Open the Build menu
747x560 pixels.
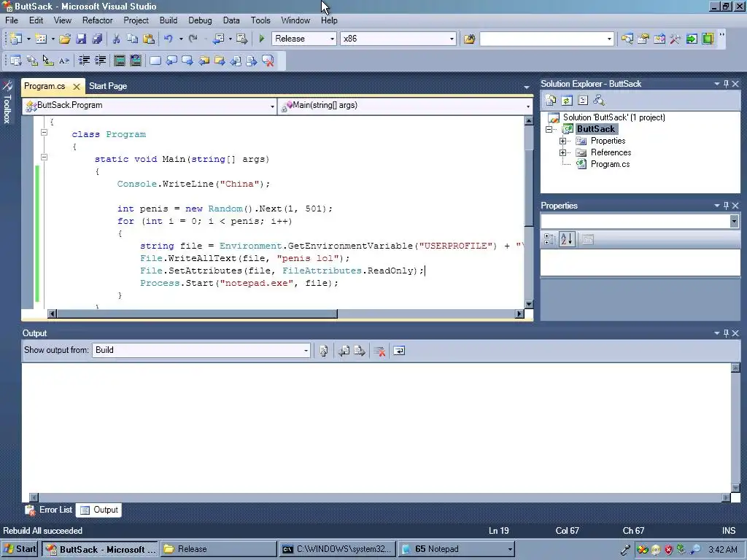click(169, 20)
